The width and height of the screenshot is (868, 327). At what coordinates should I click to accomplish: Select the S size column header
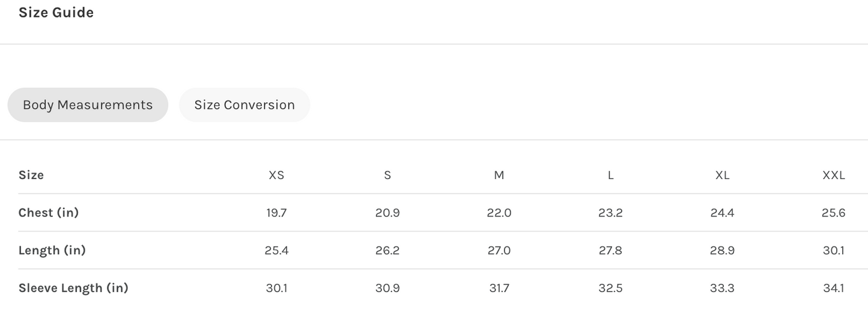point(387,176)
